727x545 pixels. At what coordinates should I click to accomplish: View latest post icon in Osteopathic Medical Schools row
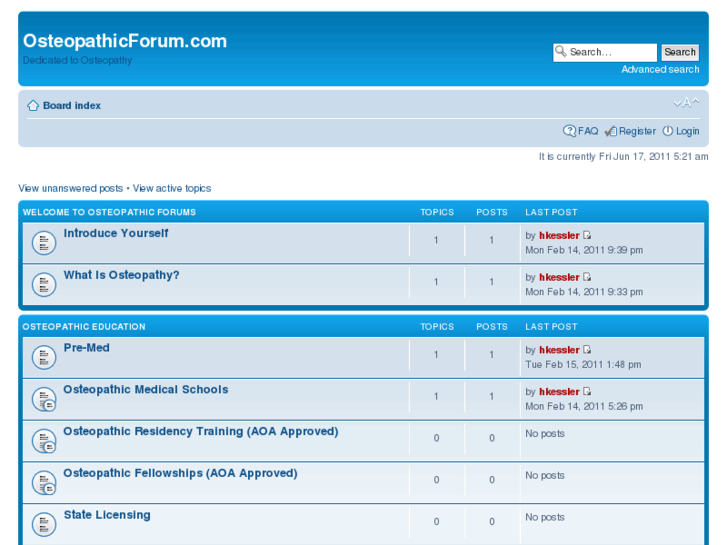(x=587, y=391)
